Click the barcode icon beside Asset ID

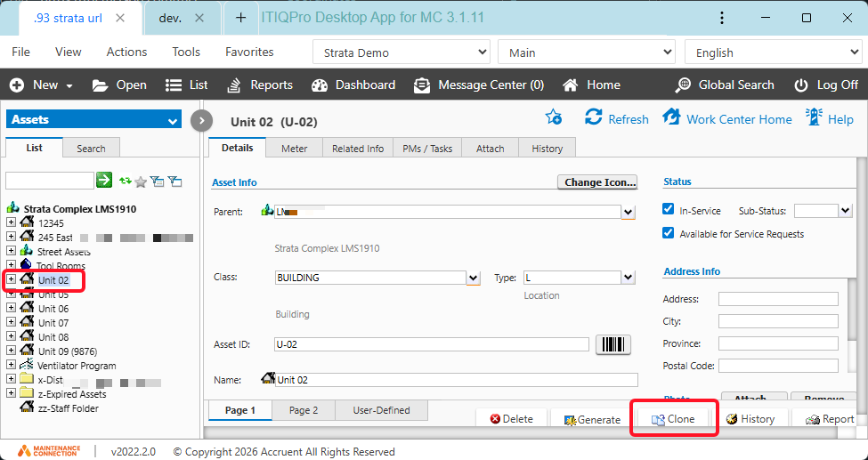613,344
